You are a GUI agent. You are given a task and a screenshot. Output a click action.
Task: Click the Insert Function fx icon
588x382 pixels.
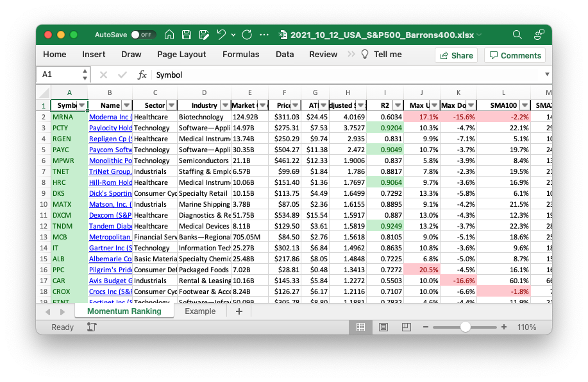point(142,74)
